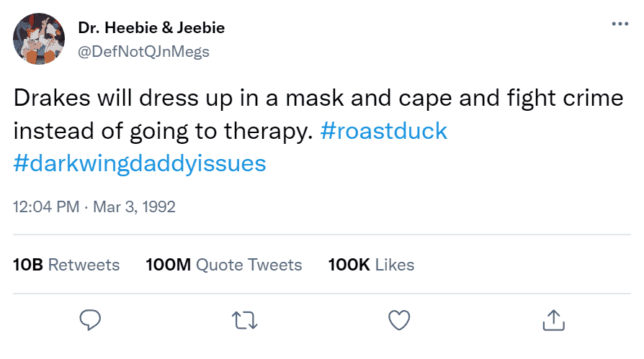View the Retweets list
Image resolution: width=644 pixels, height=359 pixels.
[x=84, y=265]
